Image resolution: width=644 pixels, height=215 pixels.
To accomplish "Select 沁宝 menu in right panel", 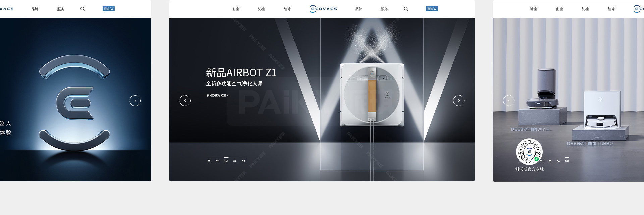I will [x=586, y=9].
